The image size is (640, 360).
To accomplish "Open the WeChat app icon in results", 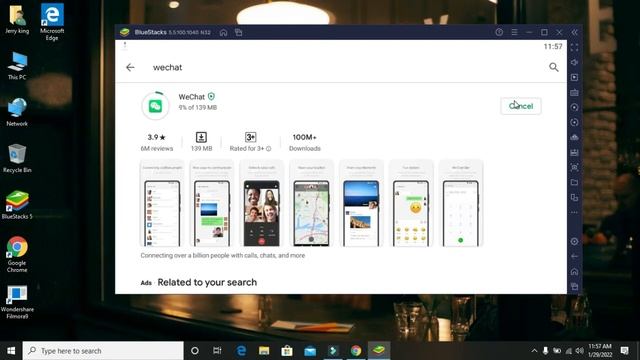I will (155, 106).
